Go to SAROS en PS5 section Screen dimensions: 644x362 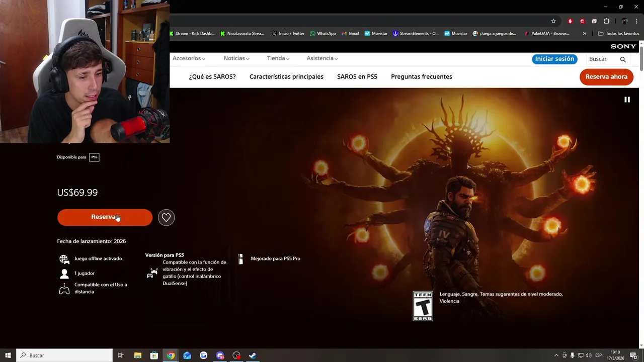[x=357, y=77]
